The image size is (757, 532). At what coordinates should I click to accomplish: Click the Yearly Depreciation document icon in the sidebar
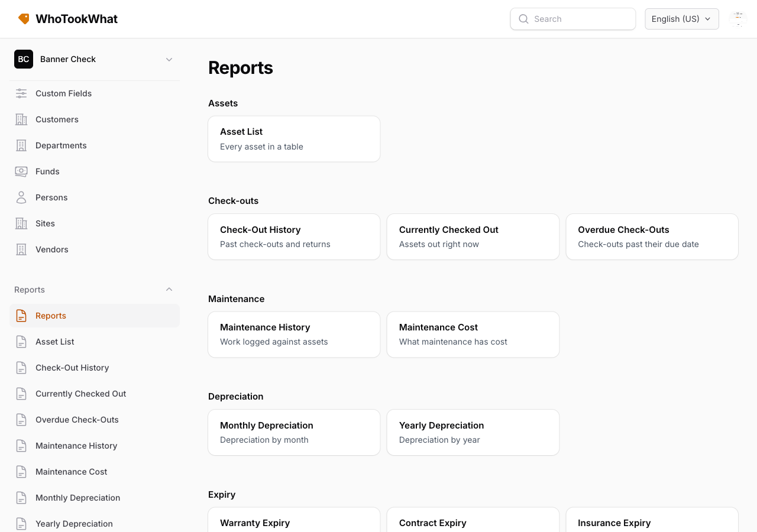click(21, 524)
